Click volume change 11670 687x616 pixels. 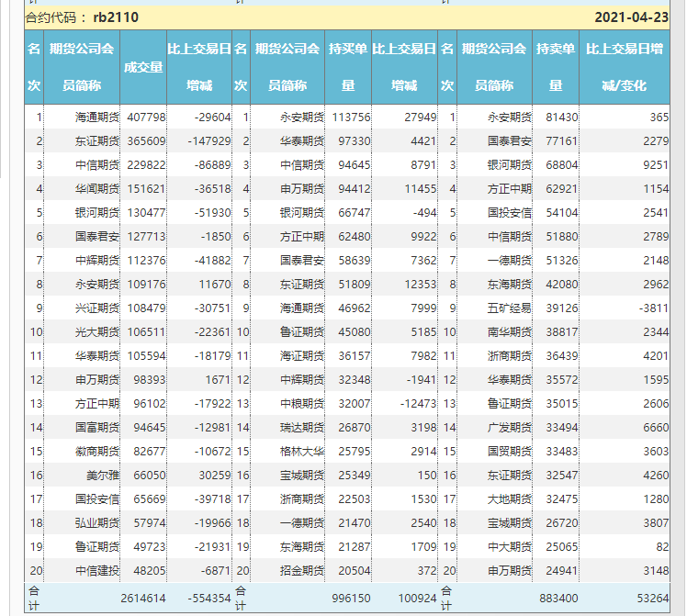point(215,285)
